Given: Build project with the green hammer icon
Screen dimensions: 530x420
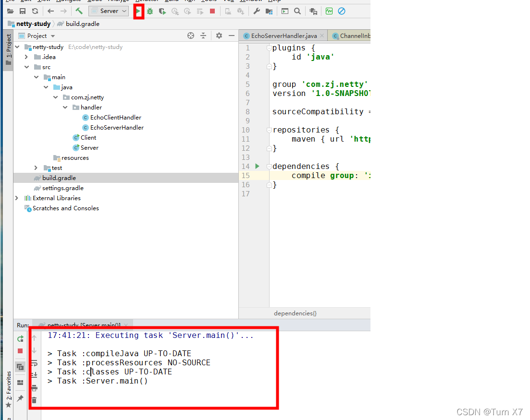Looking at the screenshot, I should (x=79, y=11).
